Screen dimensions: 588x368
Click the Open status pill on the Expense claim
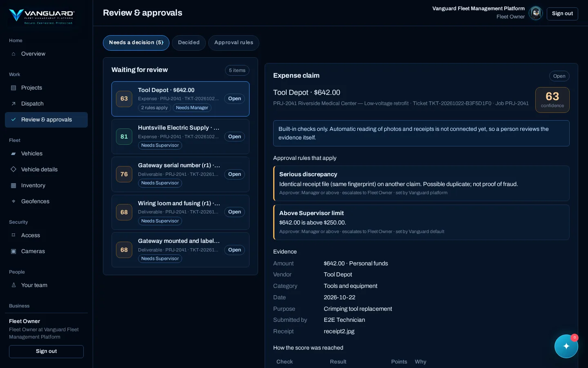click(559, 76)
